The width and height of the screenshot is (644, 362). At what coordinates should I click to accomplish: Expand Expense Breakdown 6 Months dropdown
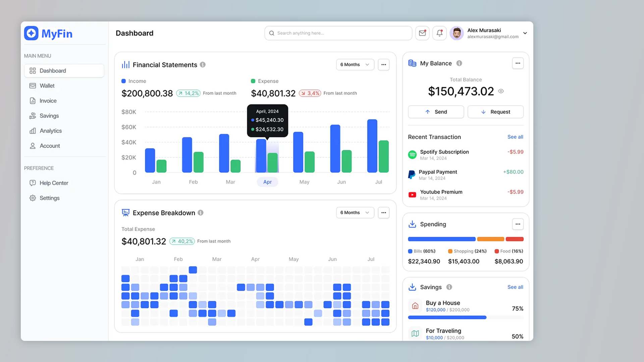coord(355,213)
